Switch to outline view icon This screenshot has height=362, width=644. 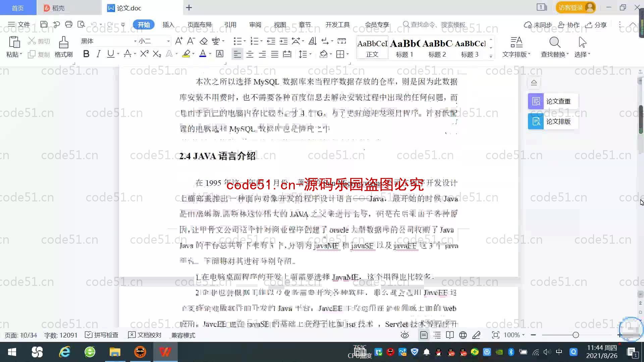tap(437, 335)
